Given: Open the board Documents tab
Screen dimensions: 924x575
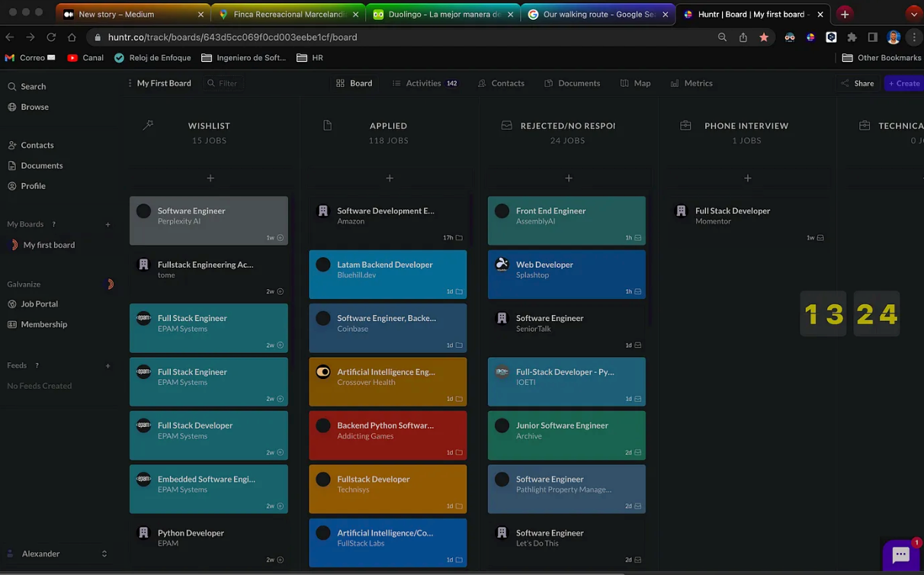Looking at the screenshot, I should pos(572,83).
